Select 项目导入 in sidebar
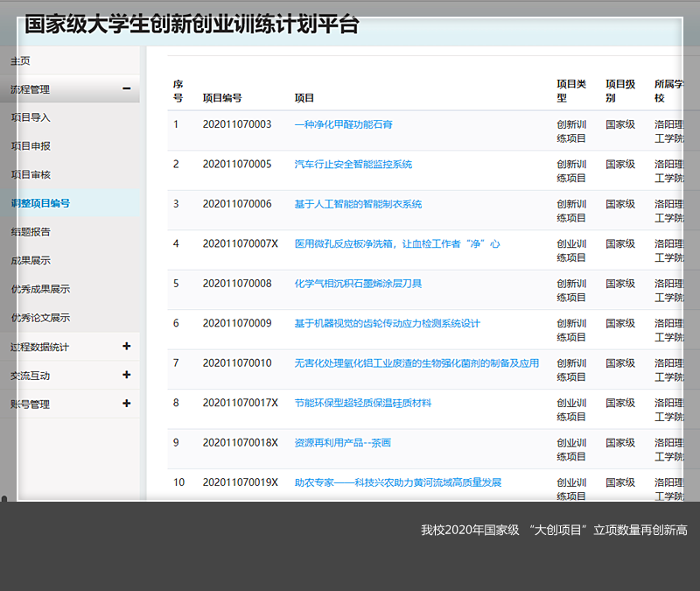The image size is (700, 591). tap(31, 116)
